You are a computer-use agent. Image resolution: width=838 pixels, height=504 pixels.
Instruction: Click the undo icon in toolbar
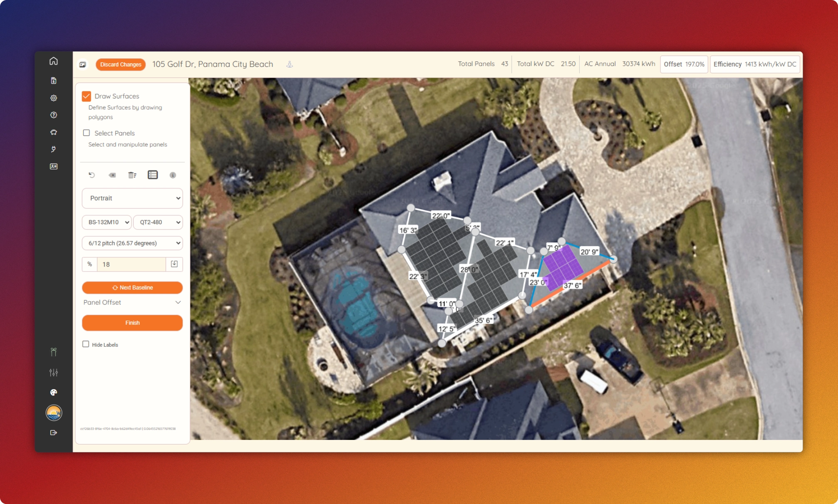point(92,175)
